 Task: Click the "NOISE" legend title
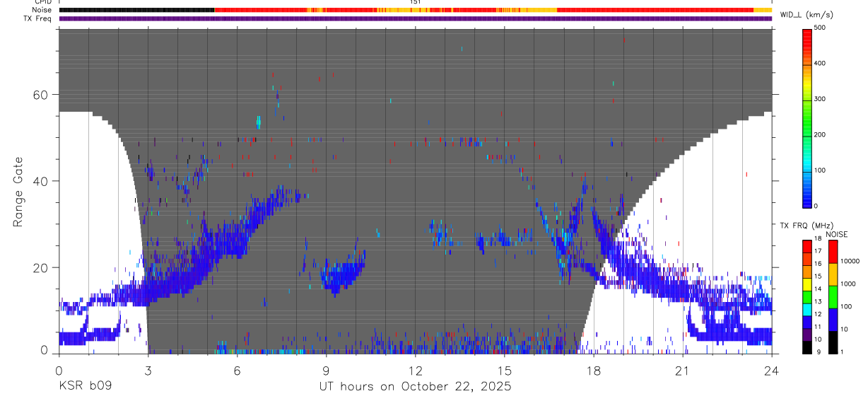(838, 234)
